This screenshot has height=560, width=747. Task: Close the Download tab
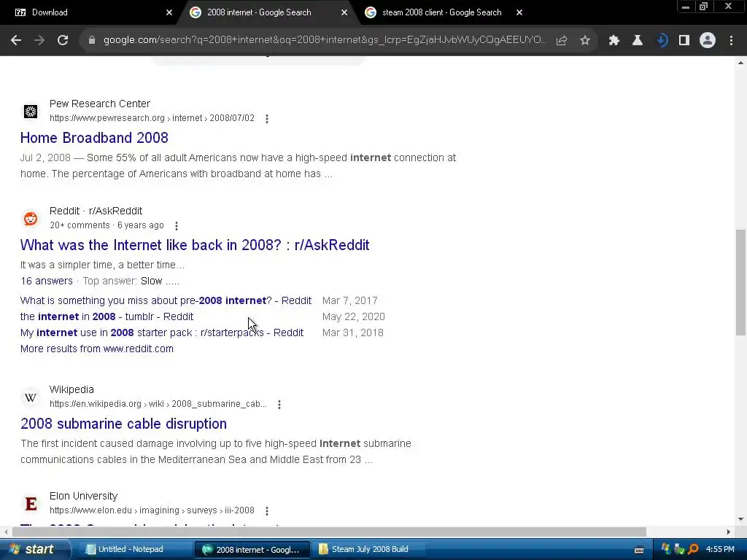pos(169,13)
